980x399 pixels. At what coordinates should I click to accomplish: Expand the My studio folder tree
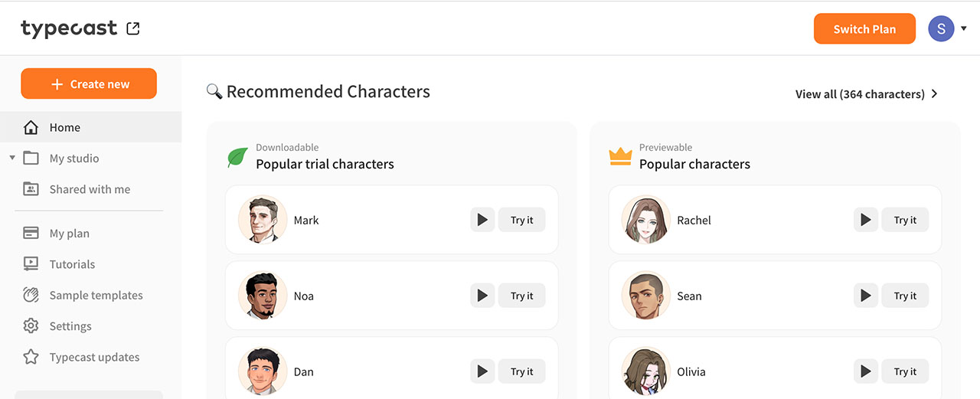[12, 158]
